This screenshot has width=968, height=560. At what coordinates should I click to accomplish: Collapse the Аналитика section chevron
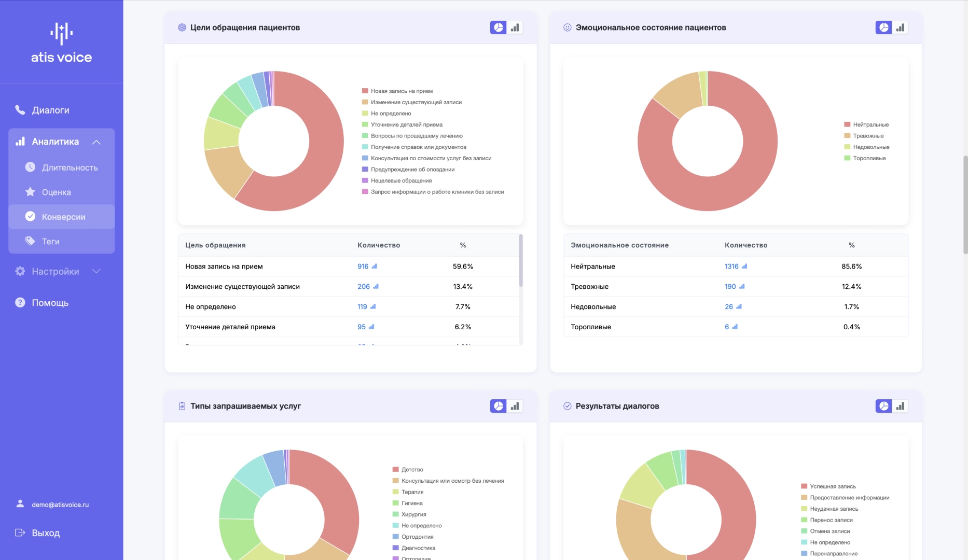pos(96,142)
